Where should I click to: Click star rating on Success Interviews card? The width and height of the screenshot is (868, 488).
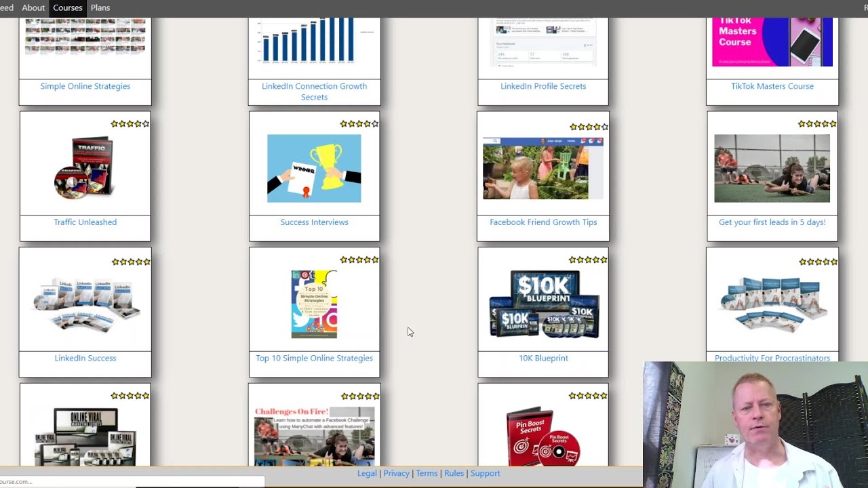pyautogui.click(x=359, y=124)
